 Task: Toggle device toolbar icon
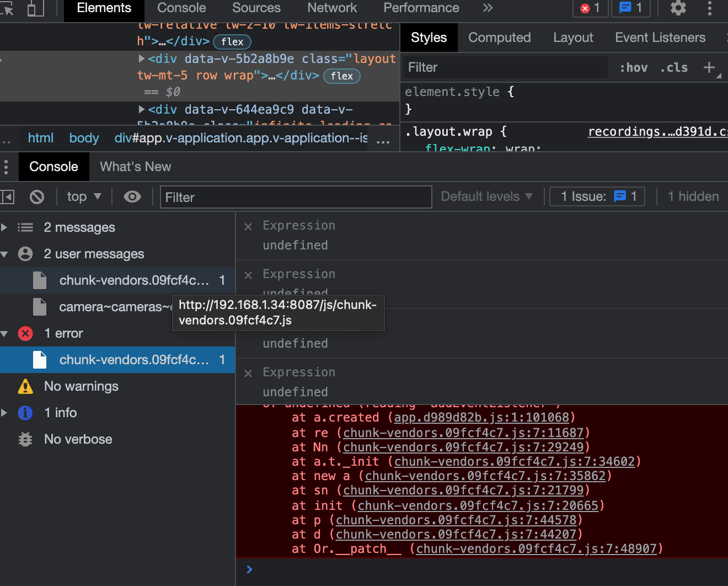[35, 8]
